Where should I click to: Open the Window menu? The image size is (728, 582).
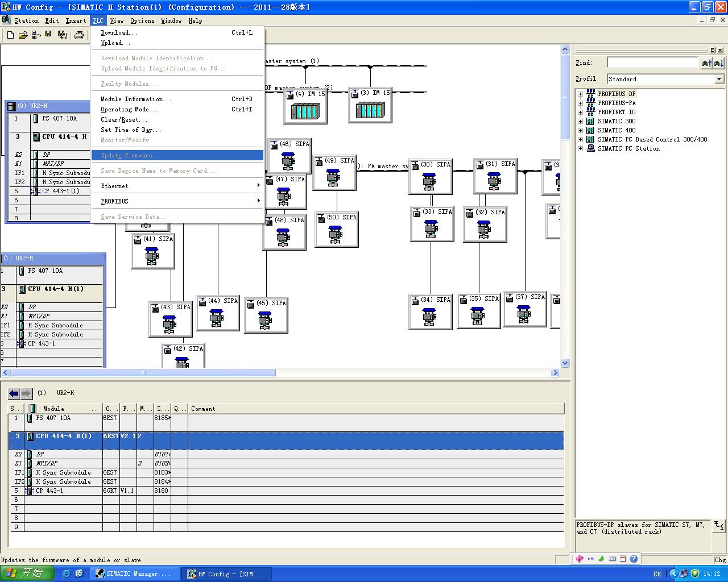(171, 20)
